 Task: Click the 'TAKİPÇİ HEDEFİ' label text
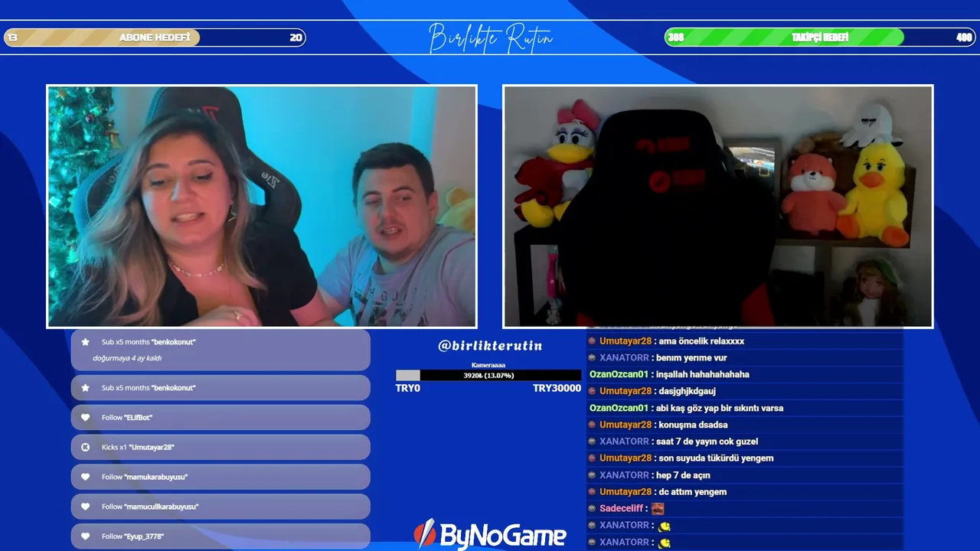(820, 37)
